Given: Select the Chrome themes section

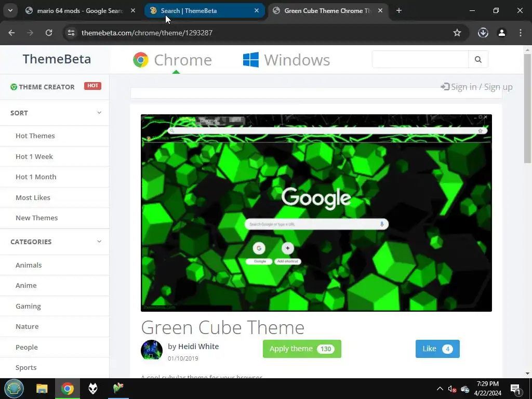Looking at the screenshot, I should [172, 60].
